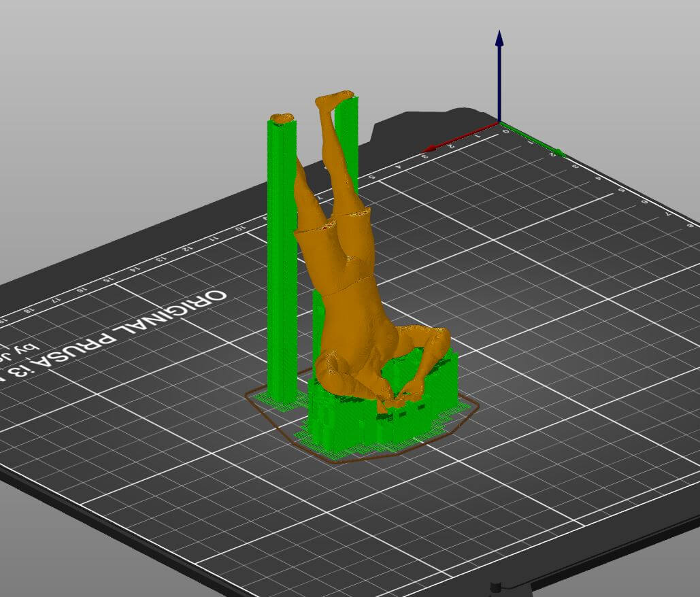Image resolution: width=700 pixels, height=597 pixels.
Task: Select the foot atop the left support
Action: pyautogui.click(x=282, y=118)
